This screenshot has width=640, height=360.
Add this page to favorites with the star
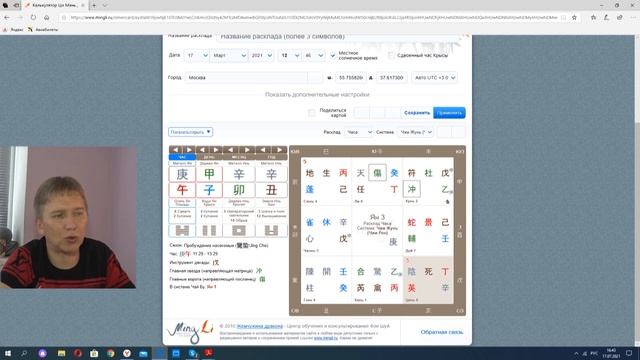(574, 18)
